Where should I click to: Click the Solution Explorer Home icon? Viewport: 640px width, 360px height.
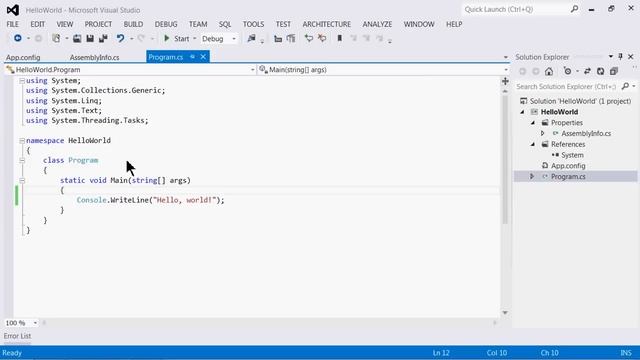point(549,71)
